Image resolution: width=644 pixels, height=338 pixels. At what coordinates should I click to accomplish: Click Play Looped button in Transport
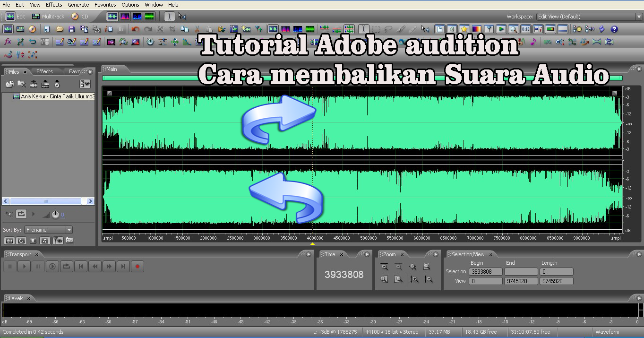pyautogui.click(x=67, y=267)
